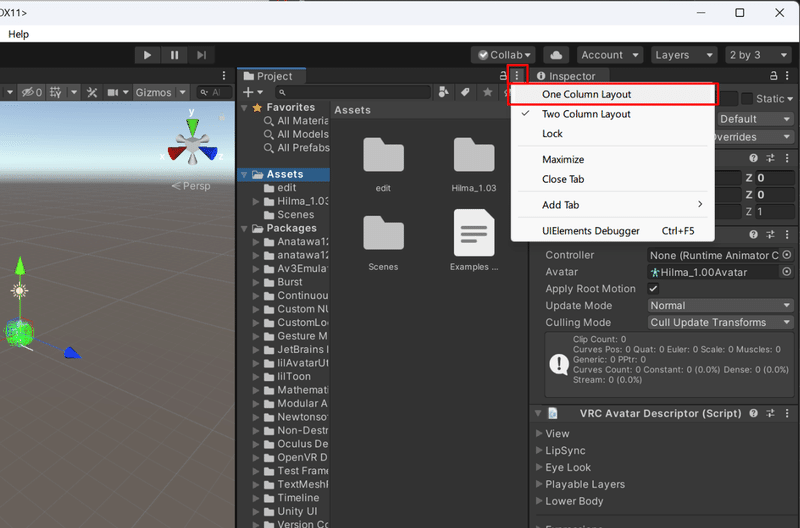Click the Avatar field object picker circle
Screen dimensions: 800x528
coord(787,272)
